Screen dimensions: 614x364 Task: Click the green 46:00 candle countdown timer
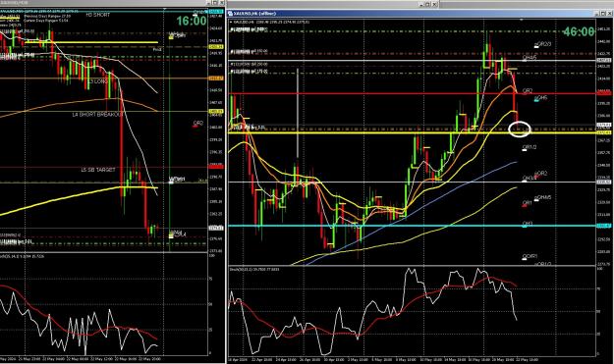point(578,31)
